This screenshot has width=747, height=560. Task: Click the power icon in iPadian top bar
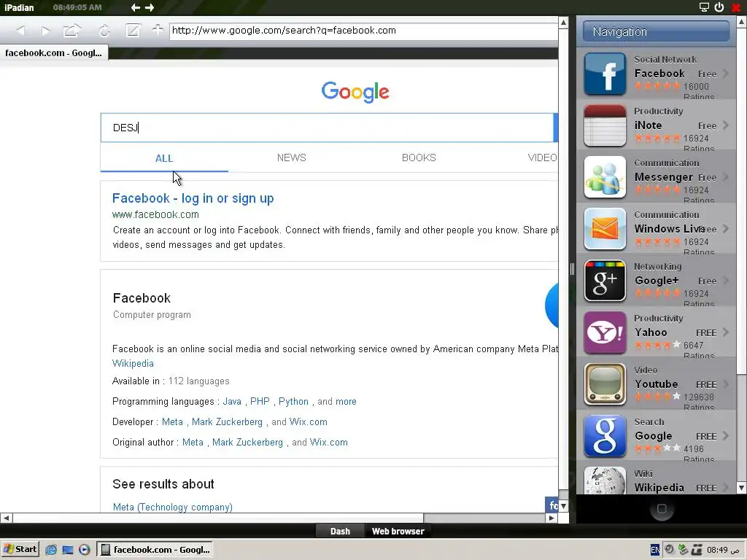pos(719,7)
